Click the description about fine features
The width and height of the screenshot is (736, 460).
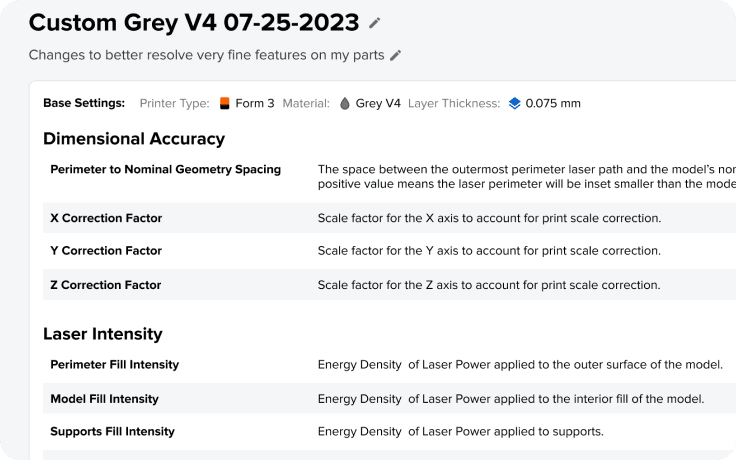pos(207,55)
